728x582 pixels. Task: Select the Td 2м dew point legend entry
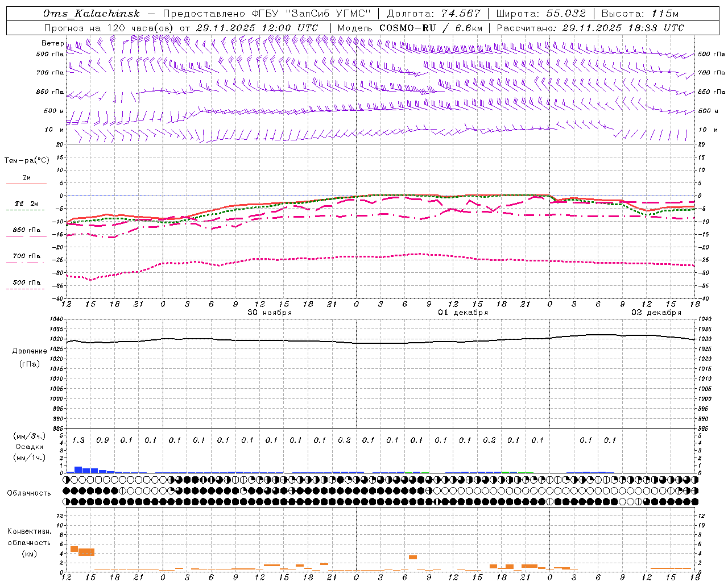point(26,203)
